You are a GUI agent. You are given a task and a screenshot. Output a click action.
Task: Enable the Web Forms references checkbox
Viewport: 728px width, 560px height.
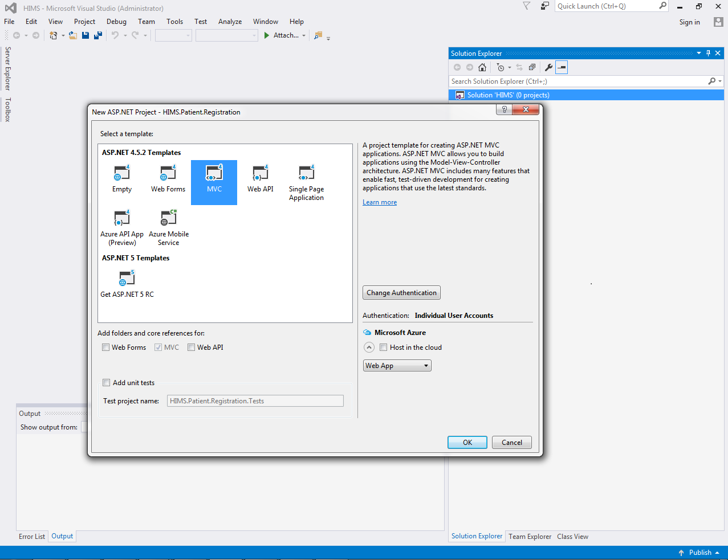pyautogui.click(x=105, y=348)
